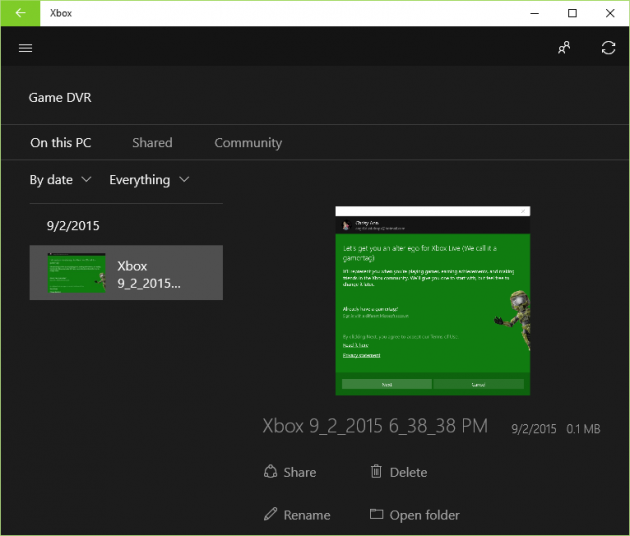630x536 pixels.
Task: Click the Delete trash can icon
Action: [376, 471]
